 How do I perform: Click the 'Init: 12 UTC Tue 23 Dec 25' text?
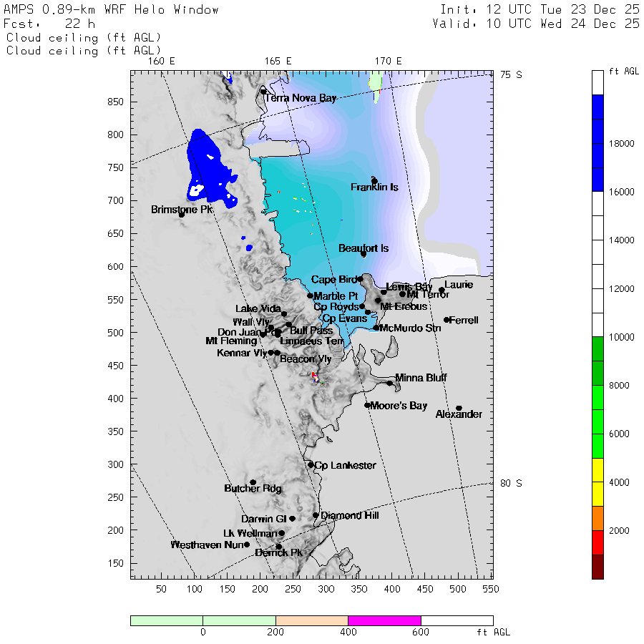click(540, 9)
